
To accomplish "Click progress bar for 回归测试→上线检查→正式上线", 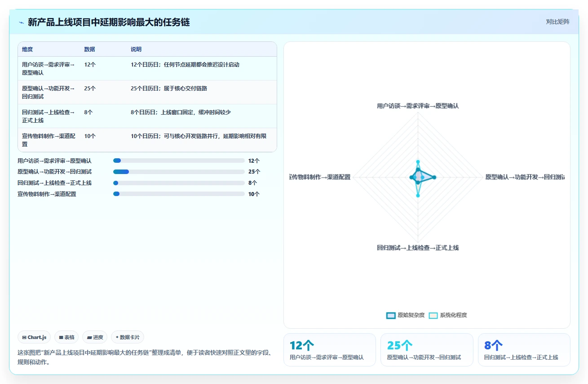I will tap(179, 183).
